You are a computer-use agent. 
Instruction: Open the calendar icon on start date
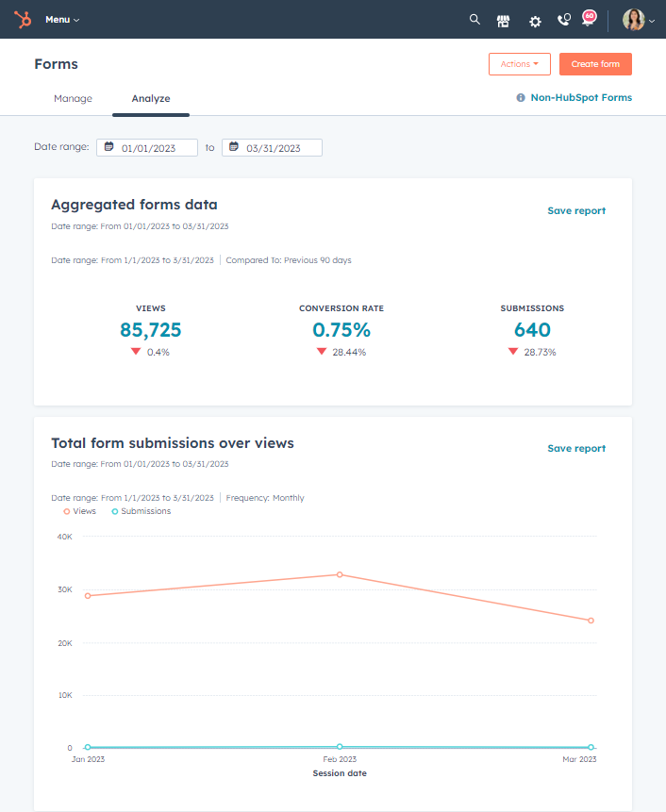coord(107,147)
